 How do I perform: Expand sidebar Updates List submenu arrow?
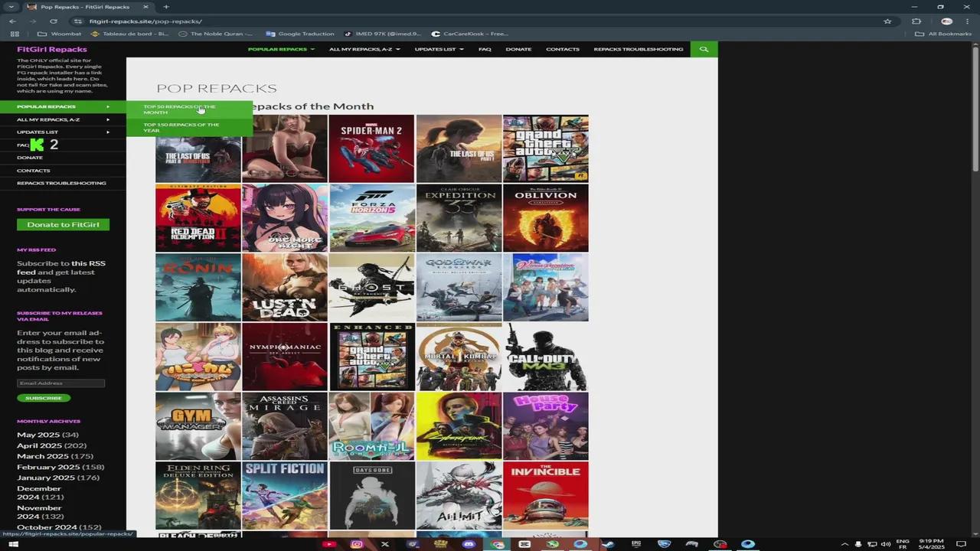[108, 132]
